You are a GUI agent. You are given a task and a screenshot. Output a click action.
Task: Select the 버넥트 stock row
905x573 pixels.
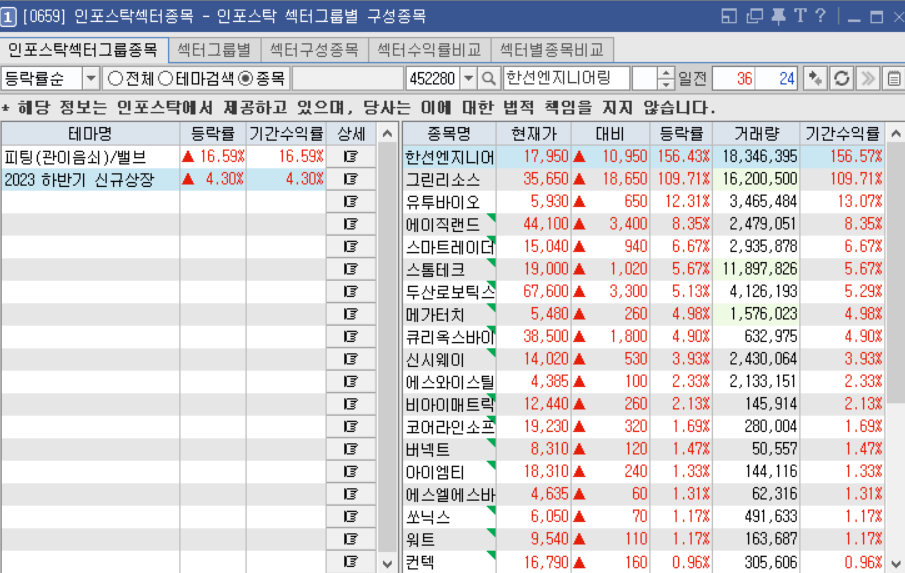tap(644, 449)
